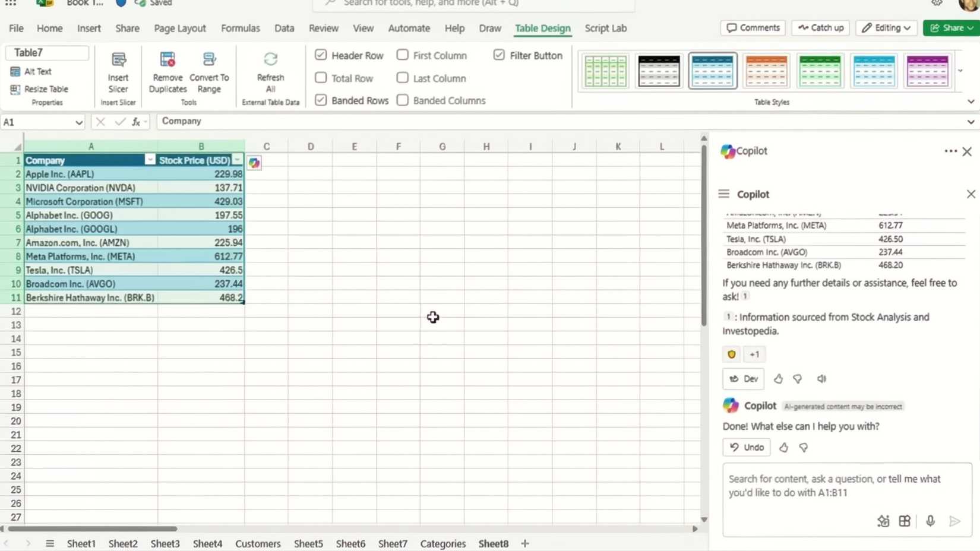Click Undo in the Copilot pane
The image size is (980, 551).
point(745,447)
